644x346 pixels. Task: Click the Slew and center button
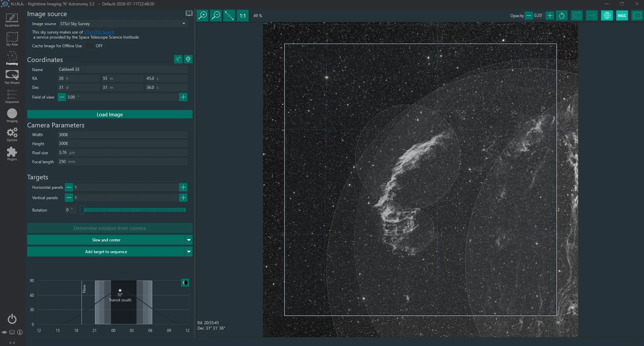(106, 240)
